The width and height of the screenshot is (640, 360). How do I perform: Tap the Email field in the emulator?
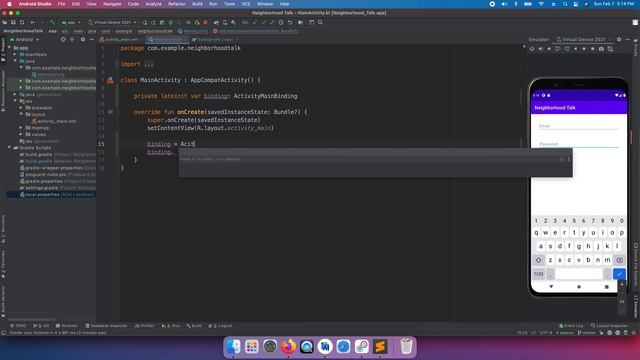click(579, 126)
